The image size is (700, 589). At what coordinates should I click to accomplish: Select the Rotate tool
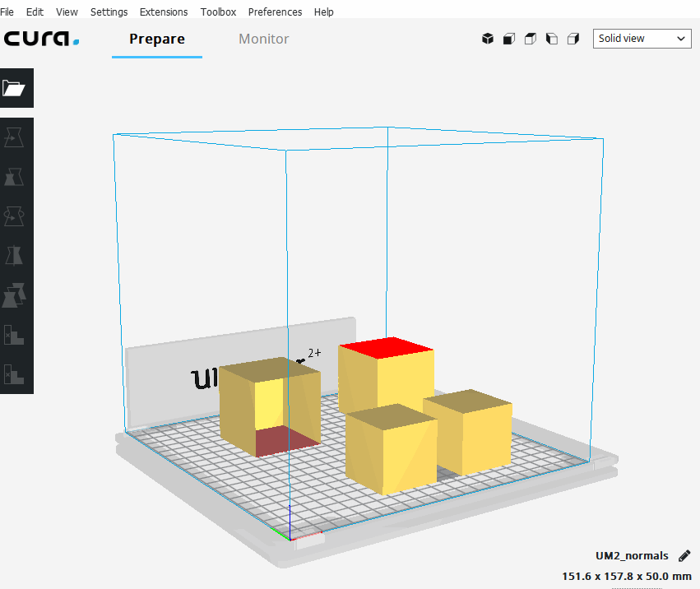(x=16, y=216)
